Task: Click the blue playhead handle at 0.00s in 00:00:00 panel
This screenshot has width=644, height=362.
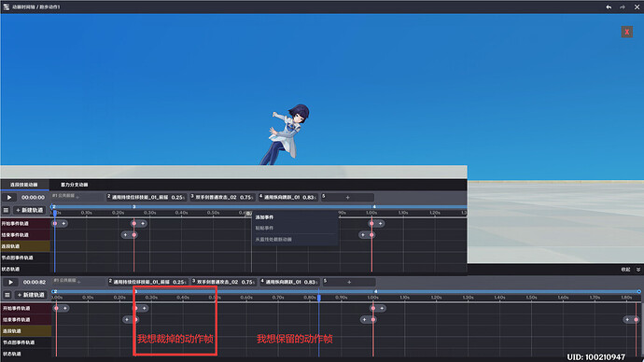Action: (x=55, y=213)
